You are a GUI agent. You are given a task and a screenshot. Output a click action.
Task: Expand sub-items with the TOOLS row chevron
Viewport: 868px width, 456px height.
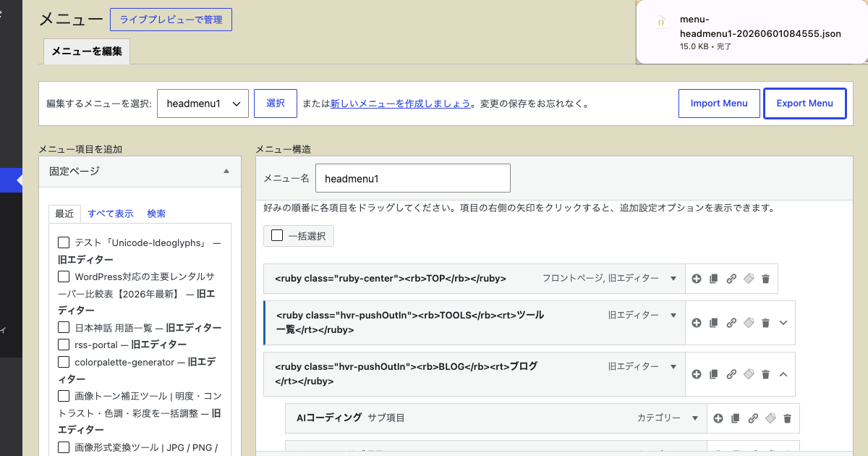[x=783, y=323]
